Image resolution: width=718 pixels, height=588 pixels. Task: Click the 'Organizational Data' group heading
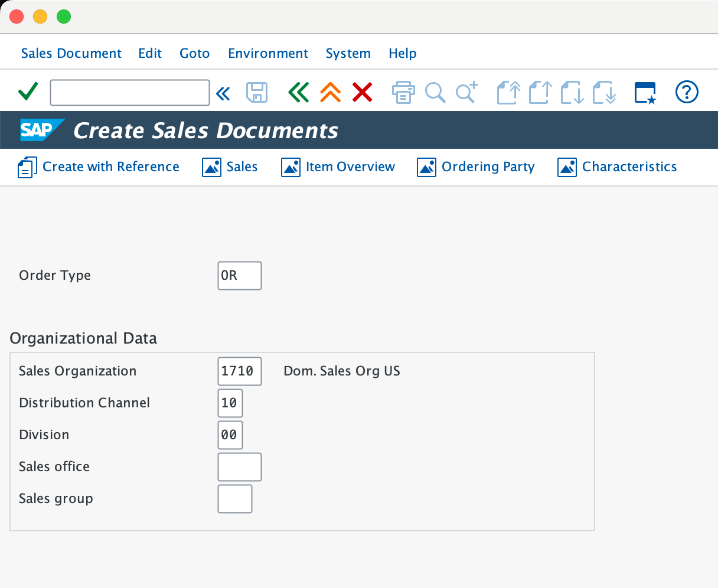point(83,338)
